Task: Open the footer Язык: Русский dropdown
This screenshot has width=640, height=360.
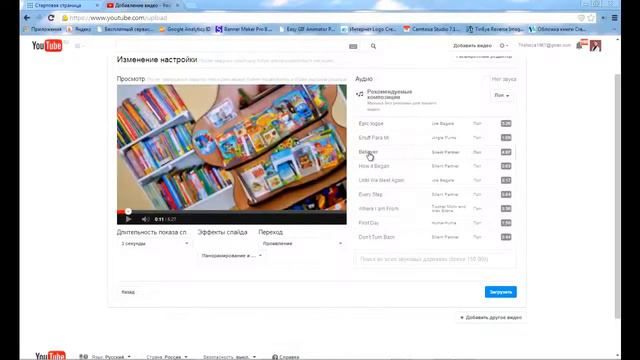Action: [105, 357]
